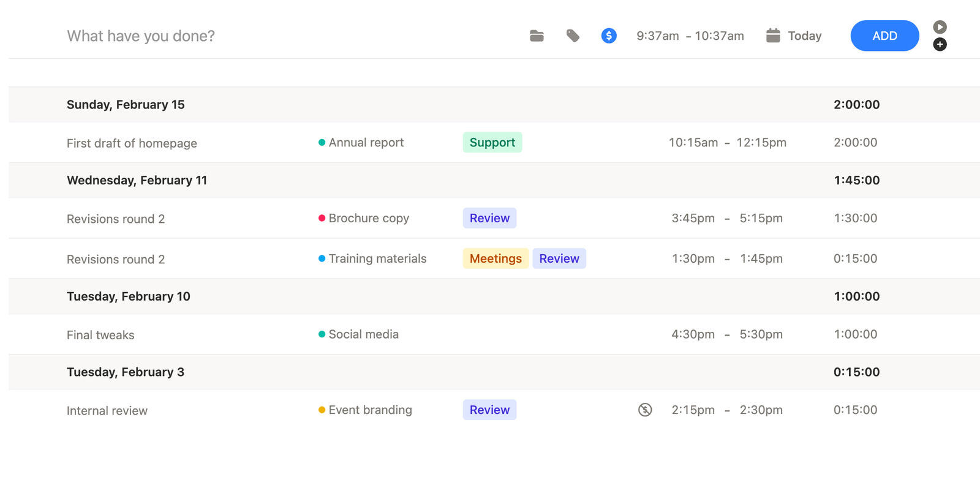Click the green Support tag

pos(492,143)
